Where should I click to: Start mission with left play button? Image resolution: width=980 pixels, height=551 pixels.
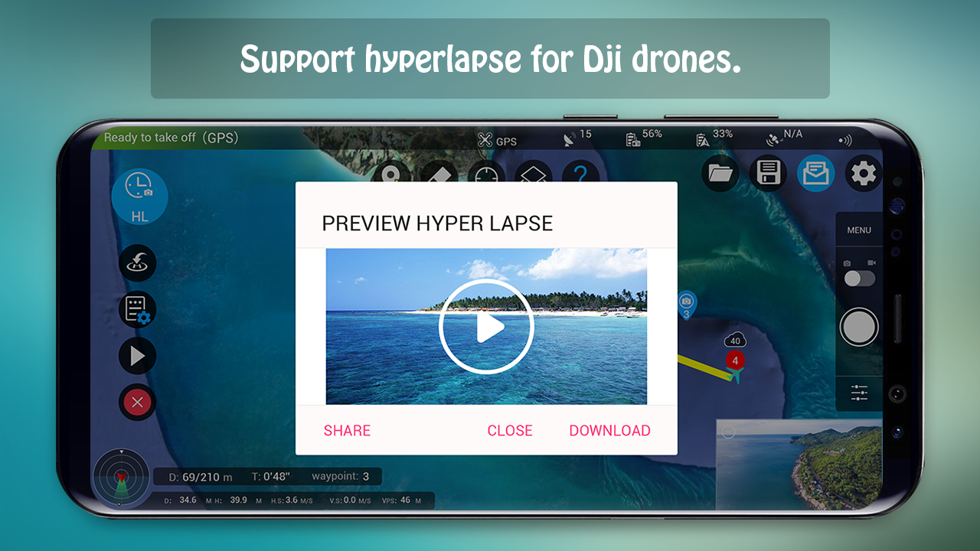tap(137, 356)
